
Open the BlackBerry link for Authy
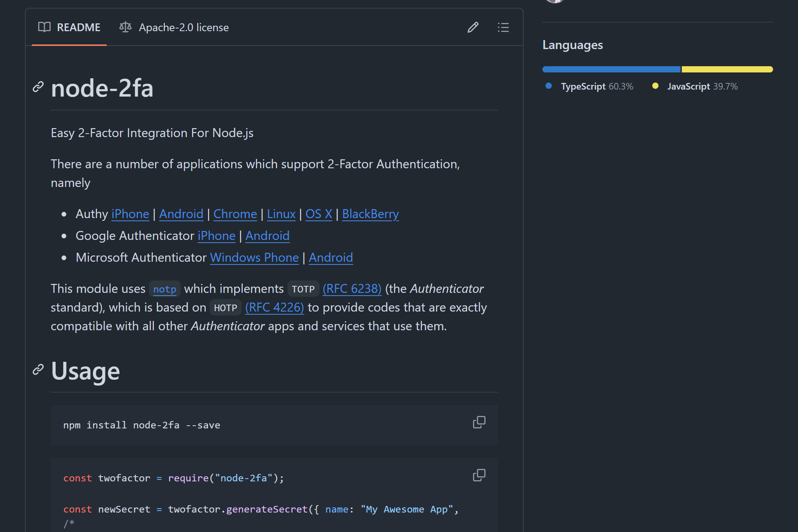click(x=370, y=214)
